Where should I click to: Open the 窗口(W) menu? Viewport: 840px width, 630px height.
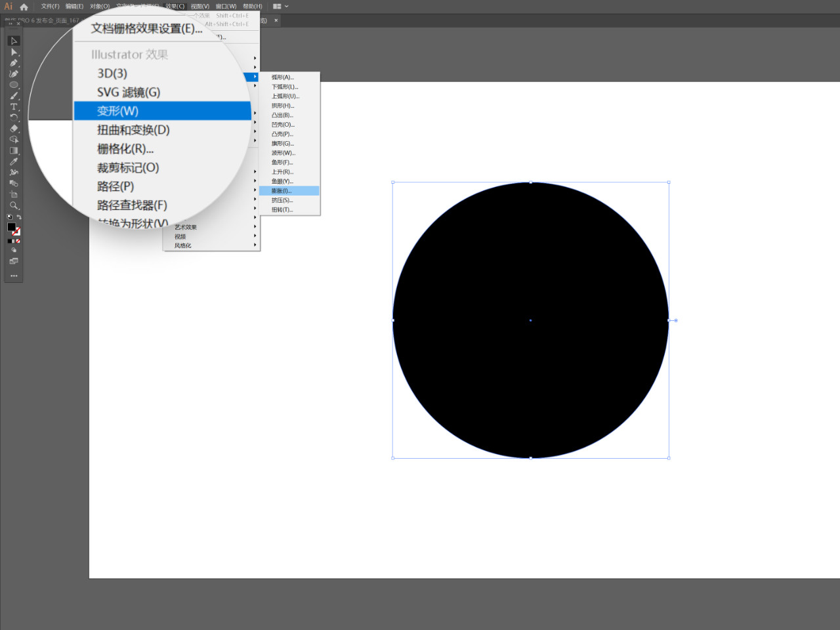pyautogui.click(x=226, y=7)
